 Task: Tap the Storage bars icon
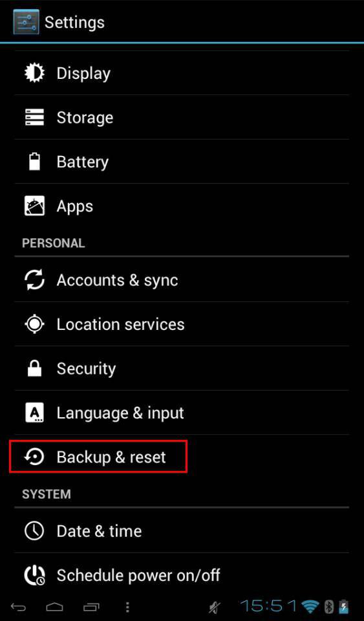(35, 118)
